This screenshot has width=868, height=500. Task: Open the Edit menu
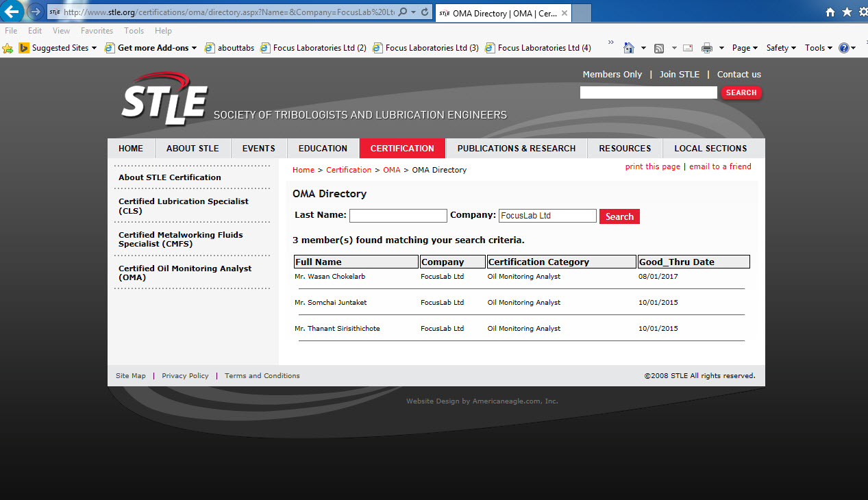pos(35,31)
